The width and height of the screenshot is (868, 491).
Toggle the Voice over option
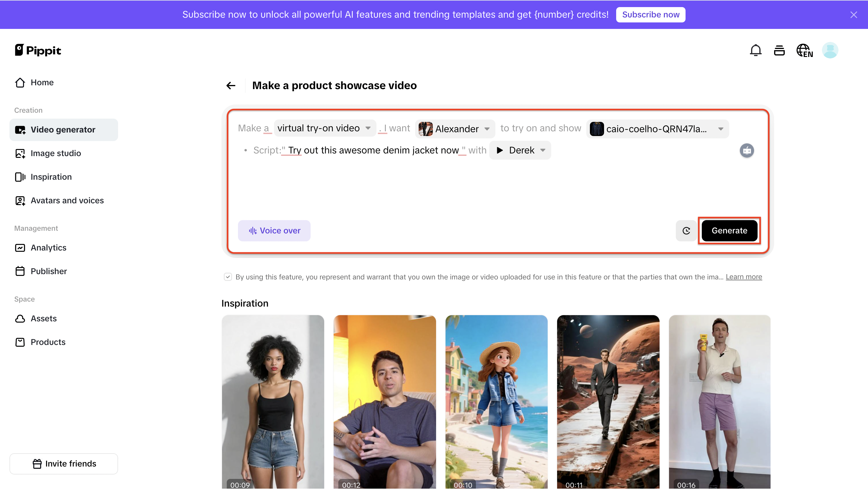[x=274, y=231]
